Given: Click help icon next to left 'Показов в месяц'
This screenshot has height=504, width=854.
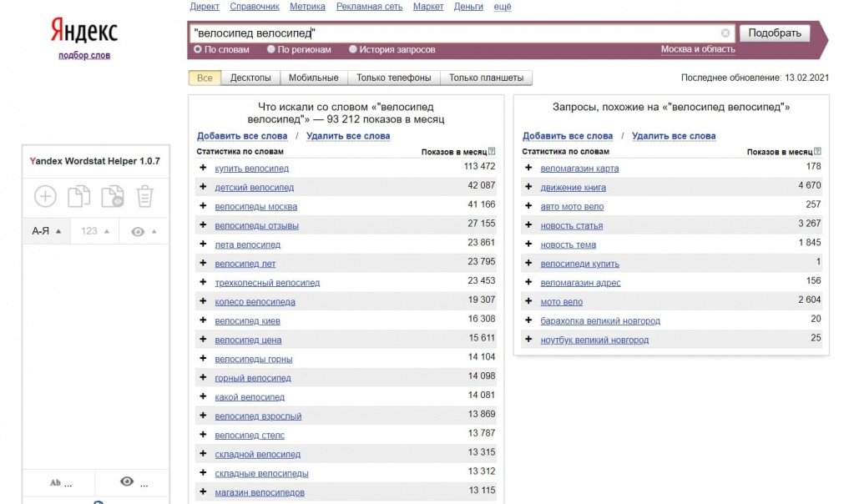Looking at the screenshot, I should 492,152.
